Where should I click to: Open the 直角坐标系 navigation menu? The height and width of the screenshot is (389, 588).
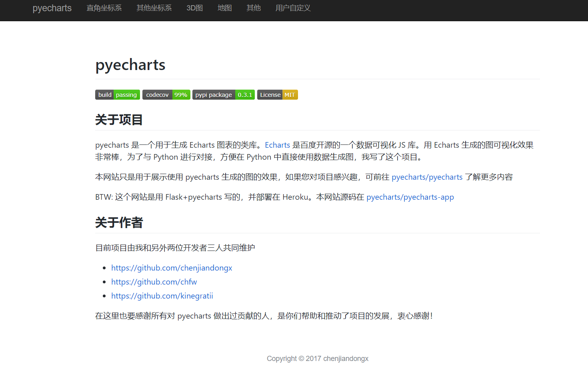pyautogui.click(x=104, y=8)
